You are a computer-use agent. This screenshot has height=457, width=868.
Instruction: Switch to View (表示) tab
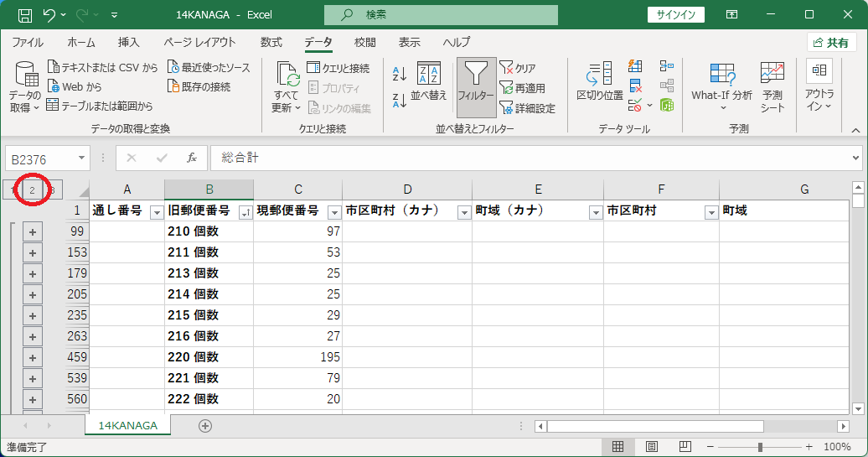(410, 43)
